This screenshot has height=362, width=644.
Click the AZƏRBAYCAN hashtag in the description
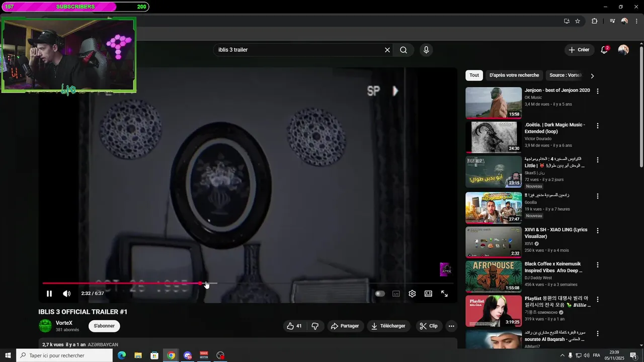point(103,345)
